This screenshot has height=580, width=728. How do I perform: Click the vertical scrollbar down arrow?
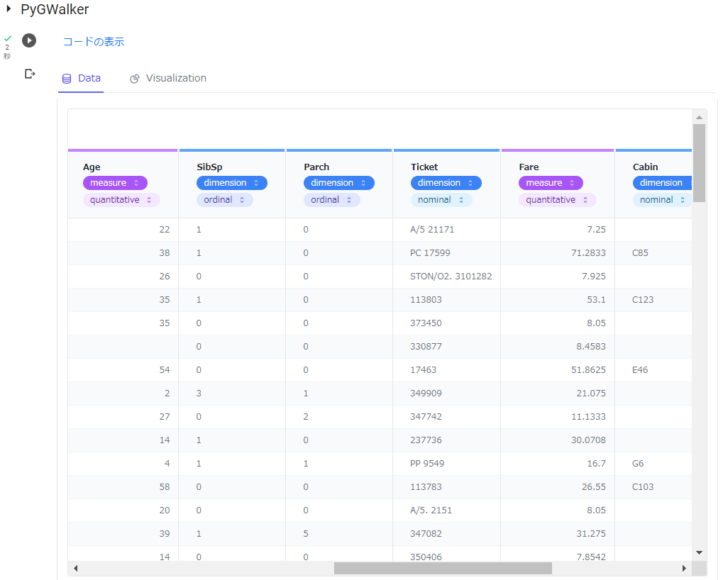[x=699, y=552]
